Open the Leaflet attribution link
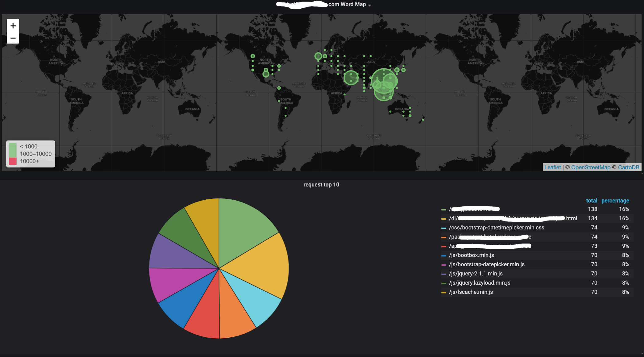 click(552, 167)
